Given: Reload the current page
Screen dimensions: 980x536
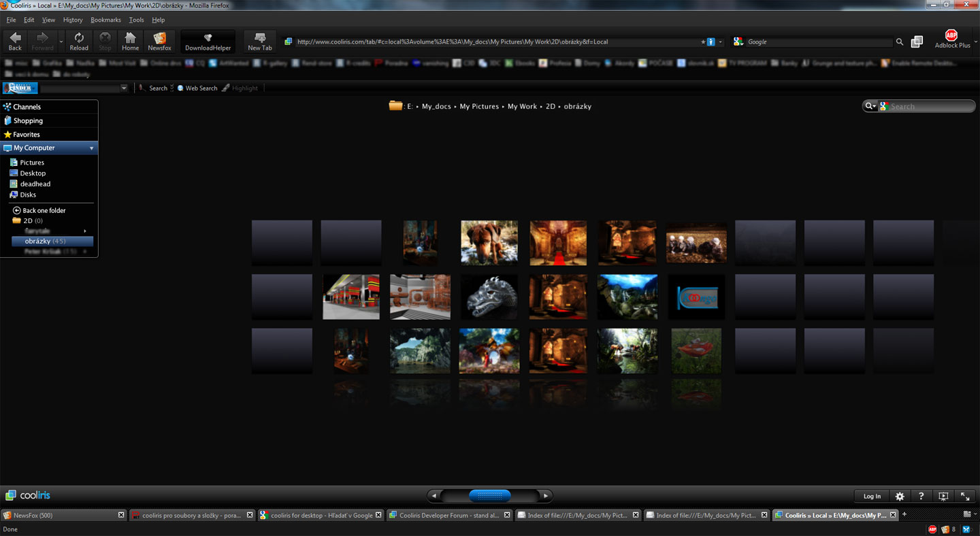Looking at the screenshot, I should tap(79, 41).
